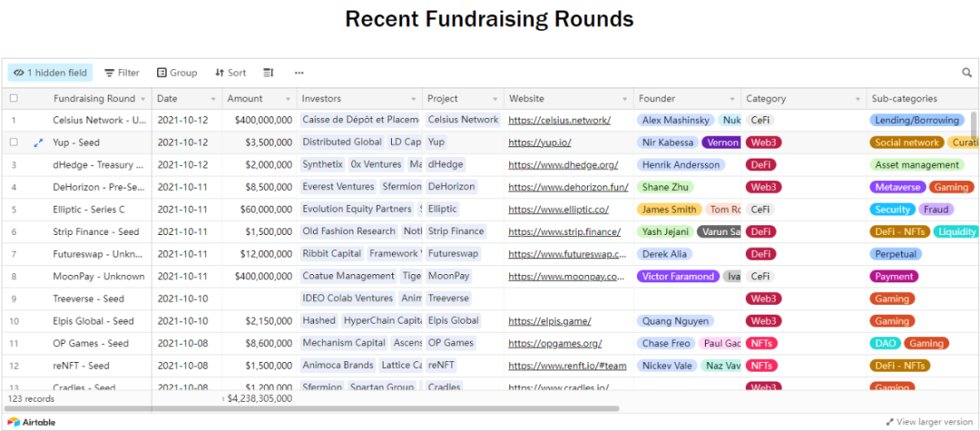Click the Metaverse sub-category tag

tap(897, 187)
